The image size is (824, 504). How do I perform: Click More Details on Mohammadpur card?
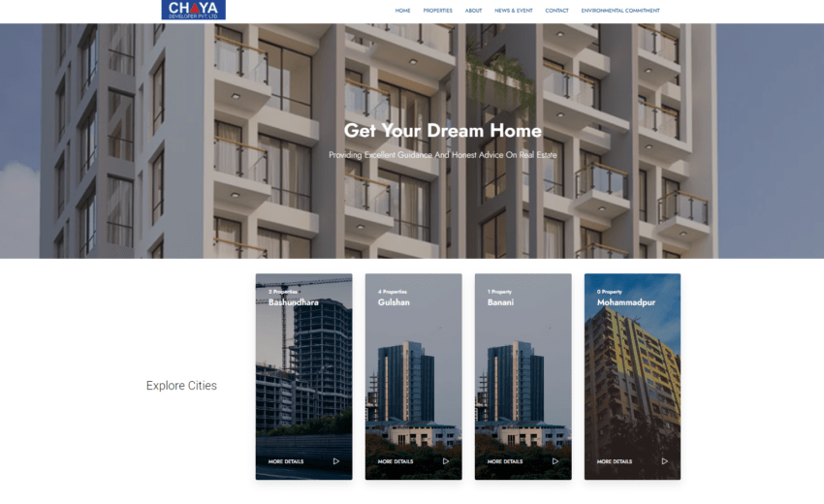(x=615, y=461)
